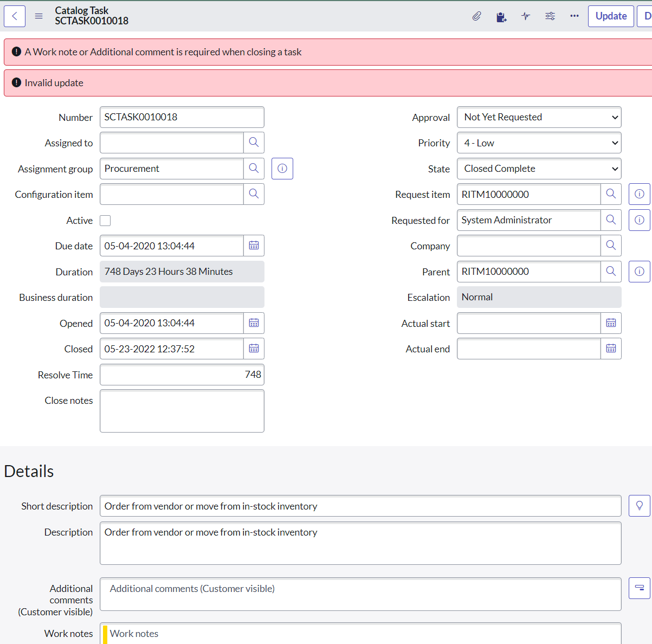
Task: Click the Close notes text area
Action: [182, 411]
